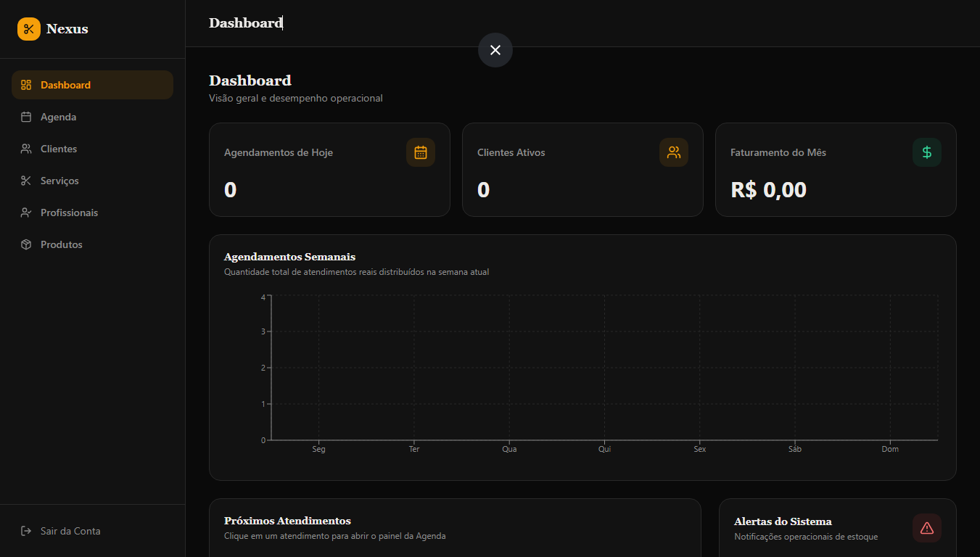The width and height of the screenshot is (980, 557).
Task: Click the 'Dom' label on chart axis
Action: (890, 449)
